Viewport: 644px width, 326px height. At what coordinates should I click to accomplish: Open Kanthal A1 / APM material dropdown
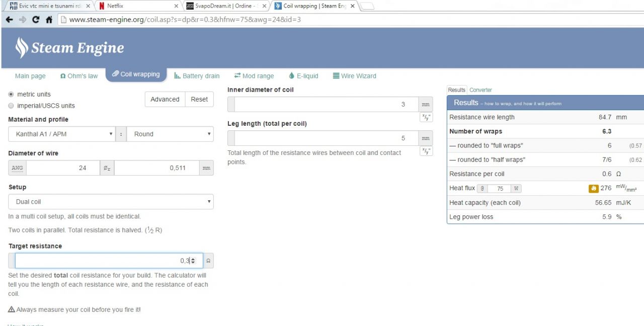(x=62, y=134)
